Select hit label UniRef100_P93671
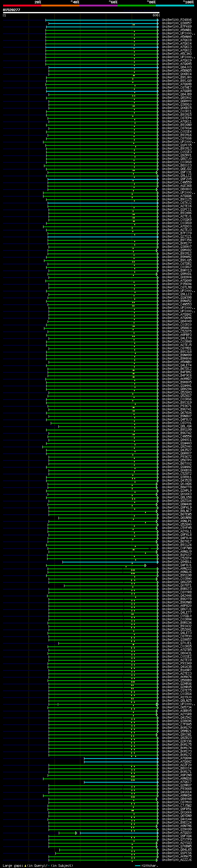This screenshot has width=197, height=868. point(176,406)
